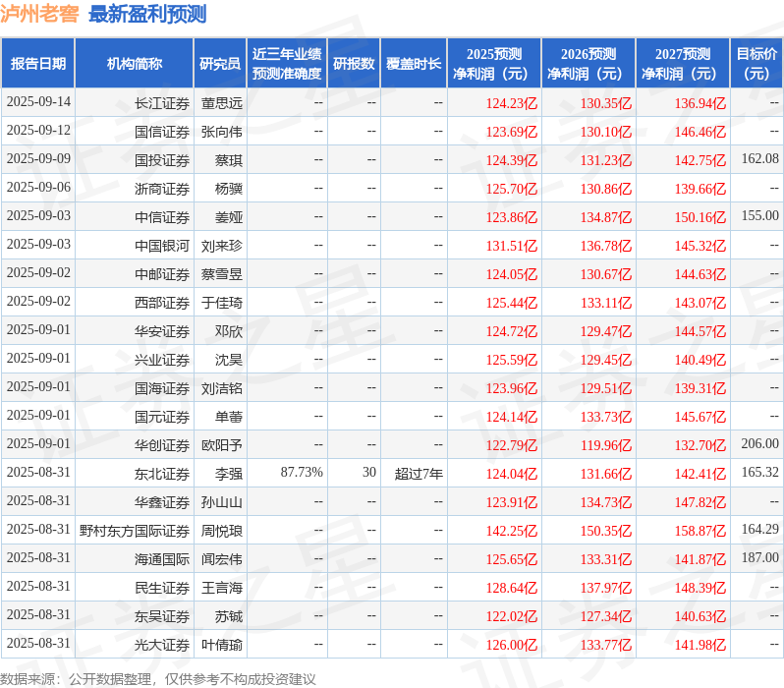
Task: Click the 泸州老窖 title link
Action: click(x=39, y=14)
